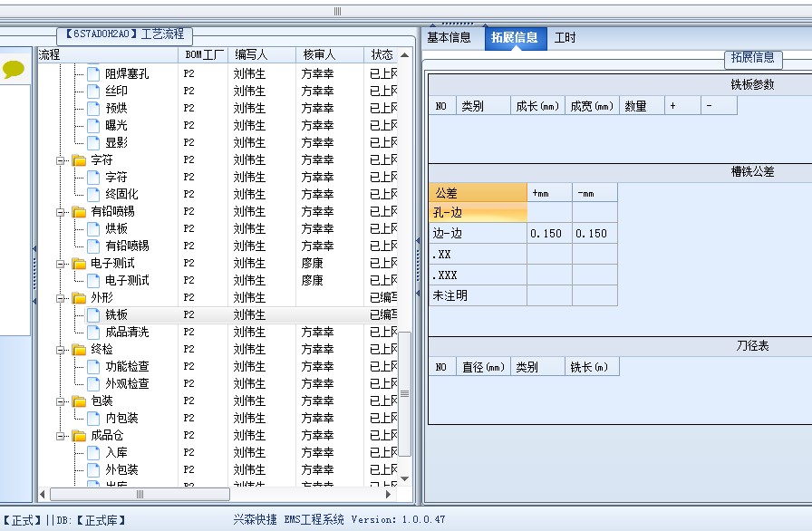Collapse the 外形 folder node
The image size is (812, 531).
(x=60, y=298)
